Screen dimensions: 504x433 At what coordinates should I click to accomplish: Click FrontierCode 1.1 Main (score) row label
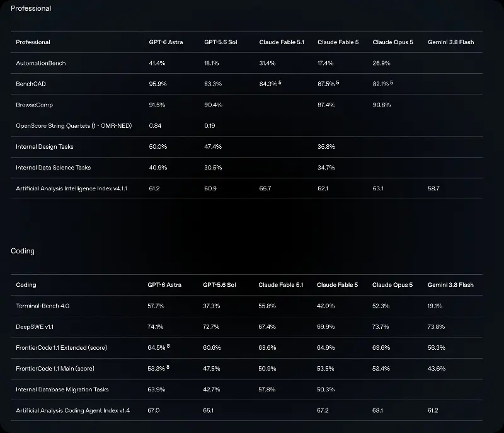point(55,369)
